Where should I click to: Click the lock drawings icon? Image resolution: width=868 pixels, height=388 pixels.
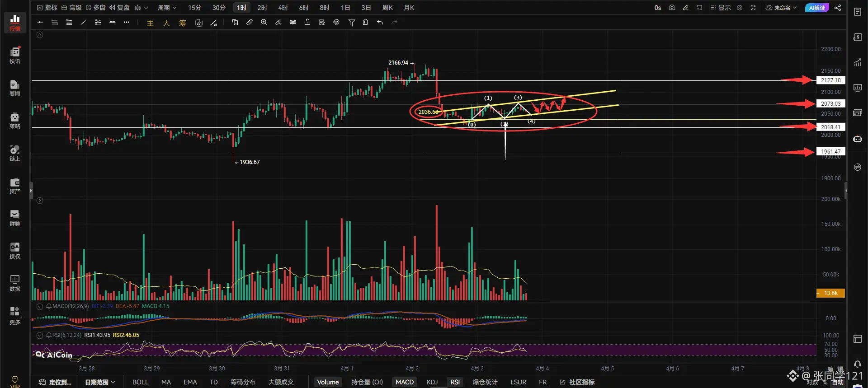point(307,22)
